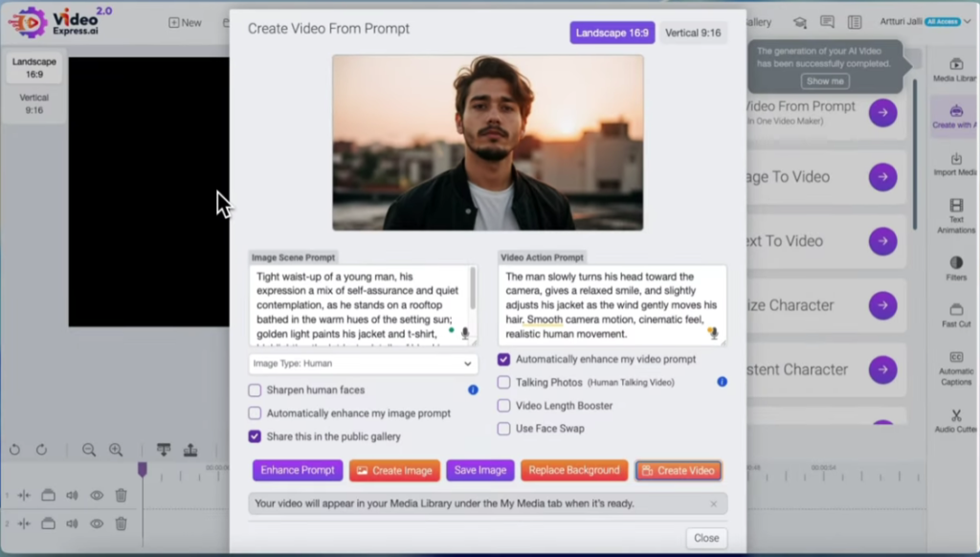Zoom out timeline with magnifier minus
Image resolution: width=980 pixels, height=557 pixels.
(x=89, y=450)
